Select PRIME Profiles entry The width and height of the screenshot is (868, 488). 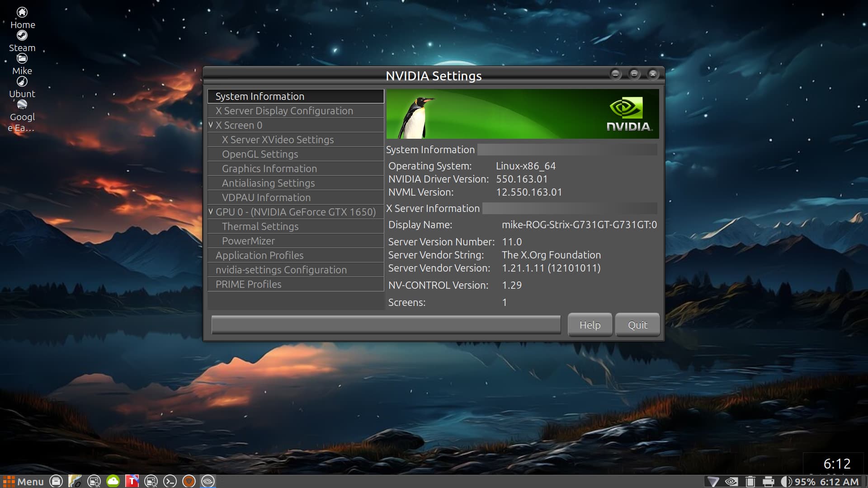[x=248, y=284]
